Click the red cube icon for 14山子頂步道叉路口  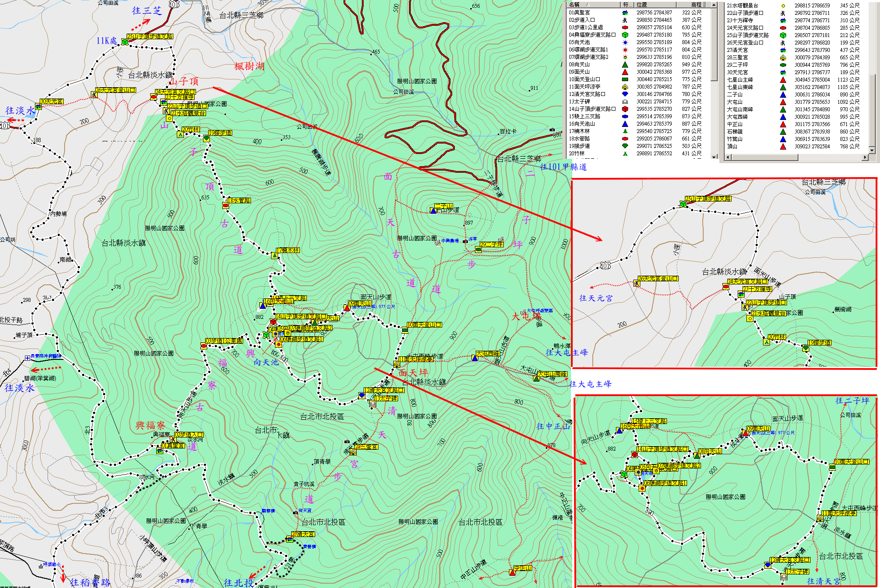coord(625,109)
